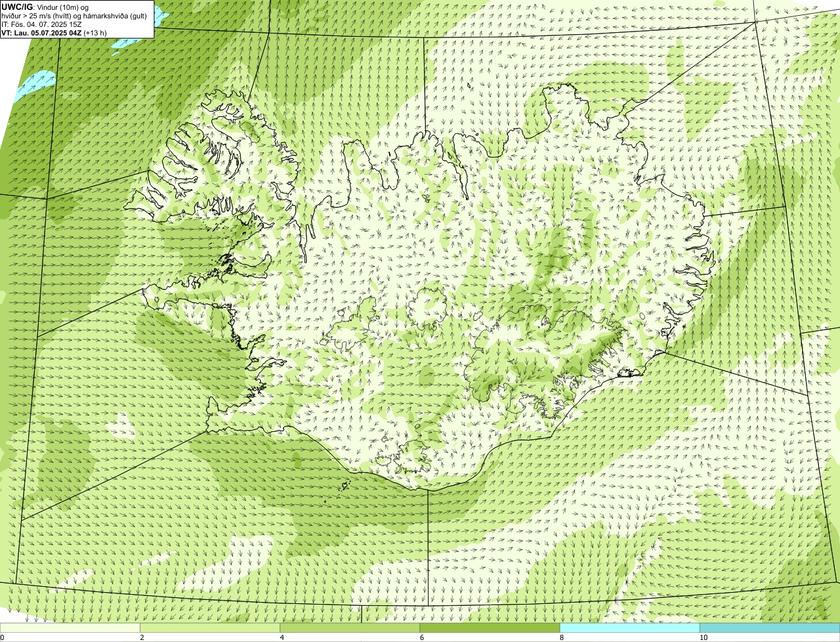Click the dark green 6–8 m/s legend swatch
The height and width of the screenshot is (642, 840).
coord(490,628)
